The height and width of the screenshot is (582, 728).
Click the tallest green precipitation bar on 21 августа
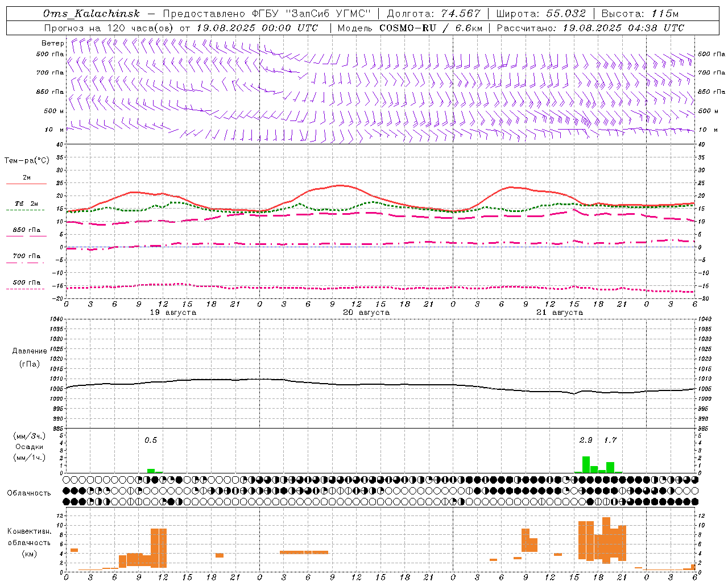point(586,464)
